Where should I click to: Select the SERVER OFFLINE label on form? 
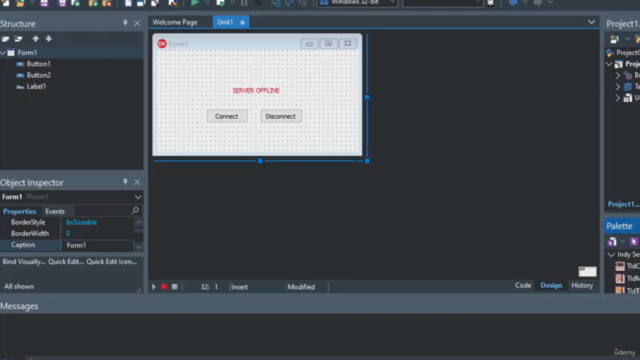click(x=256, y=91)
